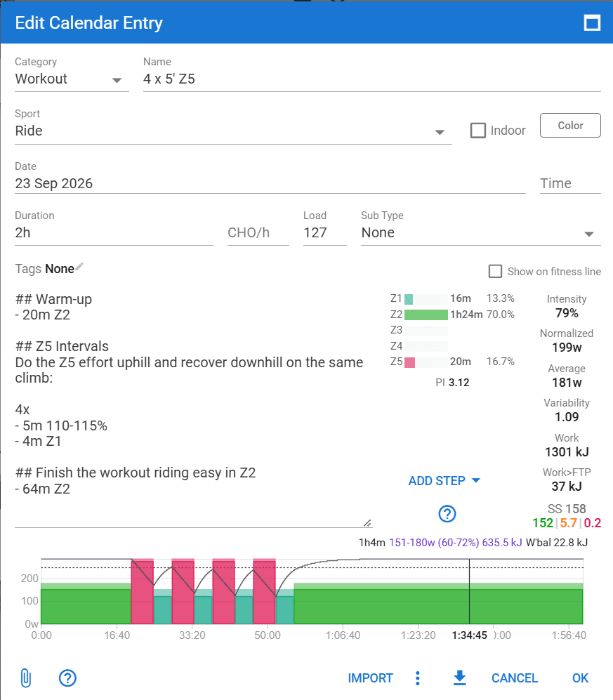Screen dimensions: 613x700
Task: Grab the description textarea resize handle
Action: 367,523
